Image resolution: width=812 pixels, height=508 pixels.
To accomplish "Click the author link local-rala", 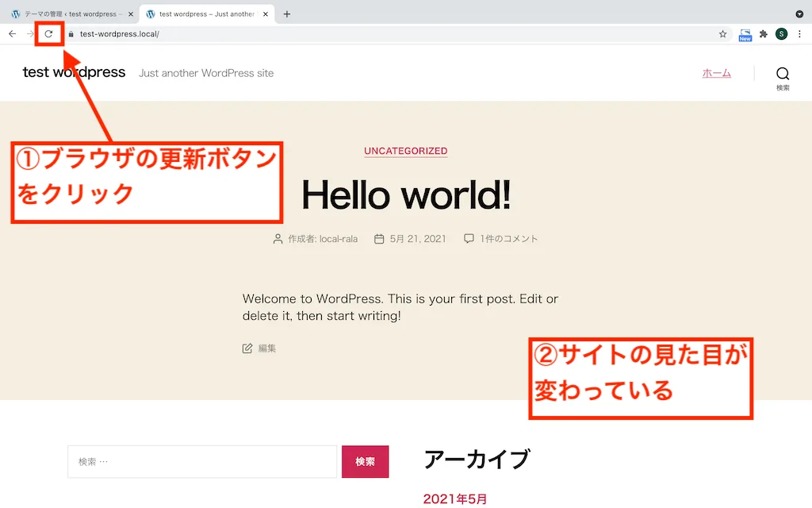I will coord(339,238).
